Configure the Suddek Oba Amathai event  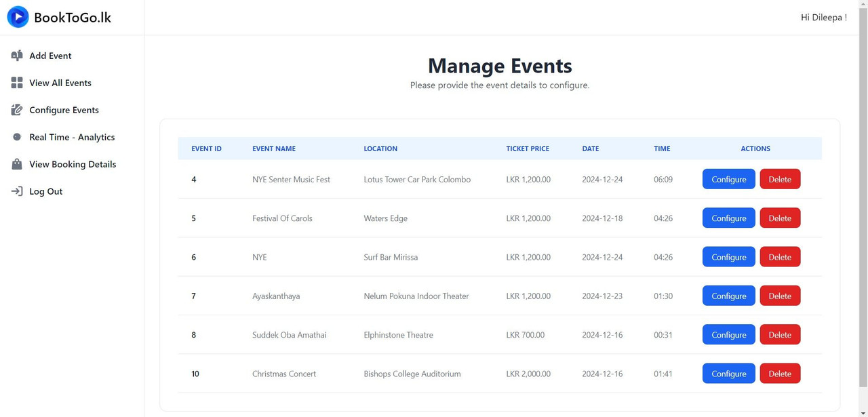(728, 334)
